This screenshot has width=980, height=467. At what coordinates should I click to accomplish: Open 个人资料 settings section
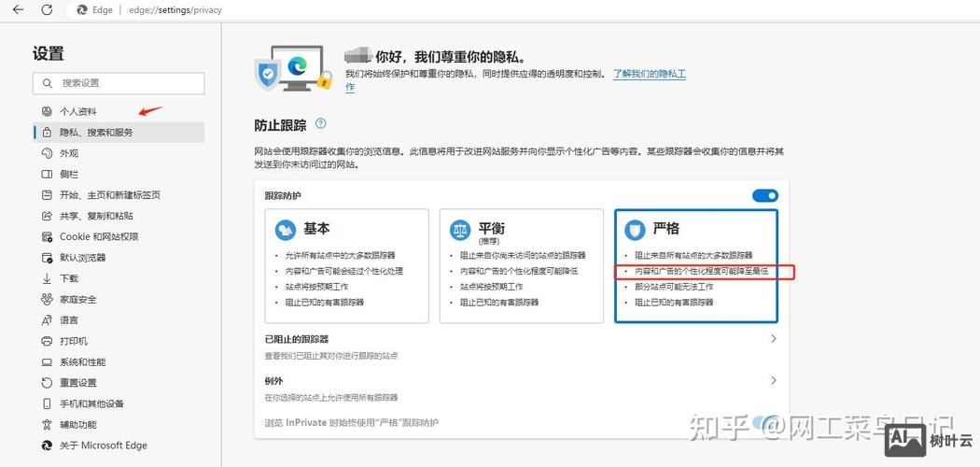[x=119, y=111]
